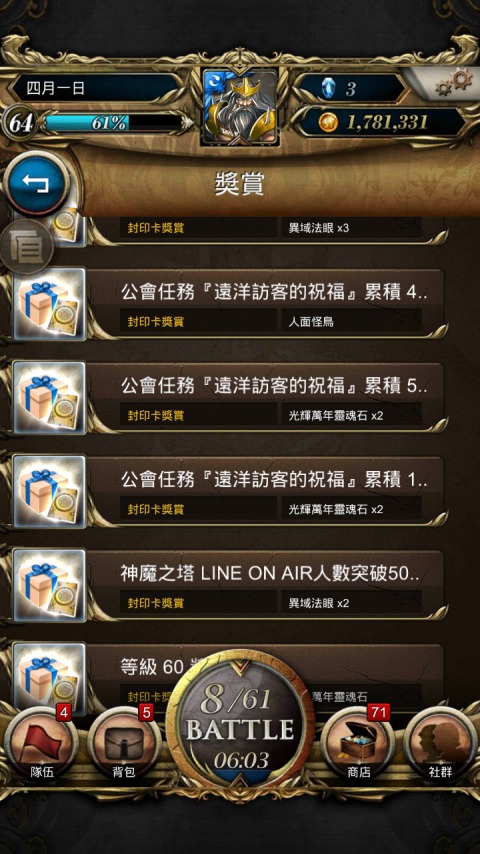The width and height of the screenshot is (480, 854).
Task: Tap the grey round icon under back button
Action: (27, 247)
